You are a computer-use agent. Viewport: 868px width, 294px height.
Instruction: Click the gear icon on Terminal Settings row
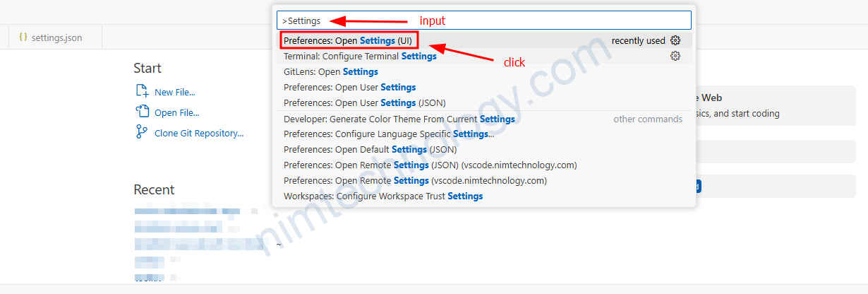tap(675, 56)
